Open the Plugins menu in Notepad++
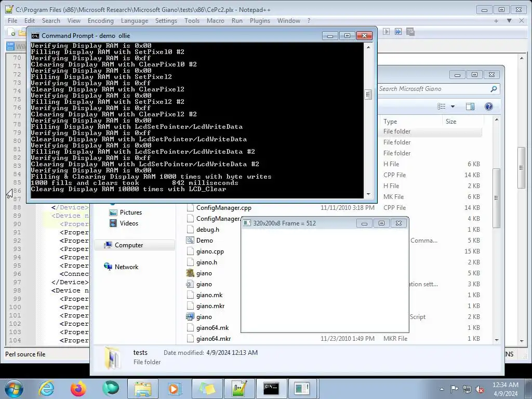The width and height of the screenshot is (532, 399). pyautogui.click(x=260, y=21)
